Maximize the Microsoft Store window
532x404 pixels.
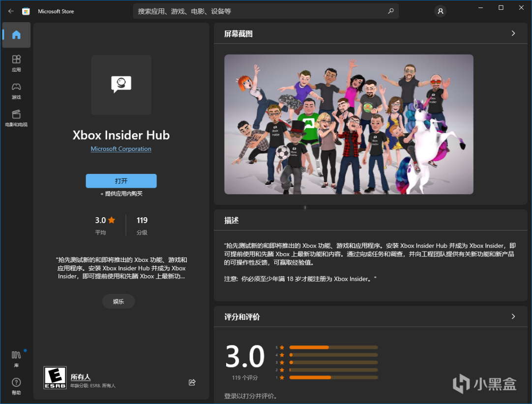(x=501, y=7)
